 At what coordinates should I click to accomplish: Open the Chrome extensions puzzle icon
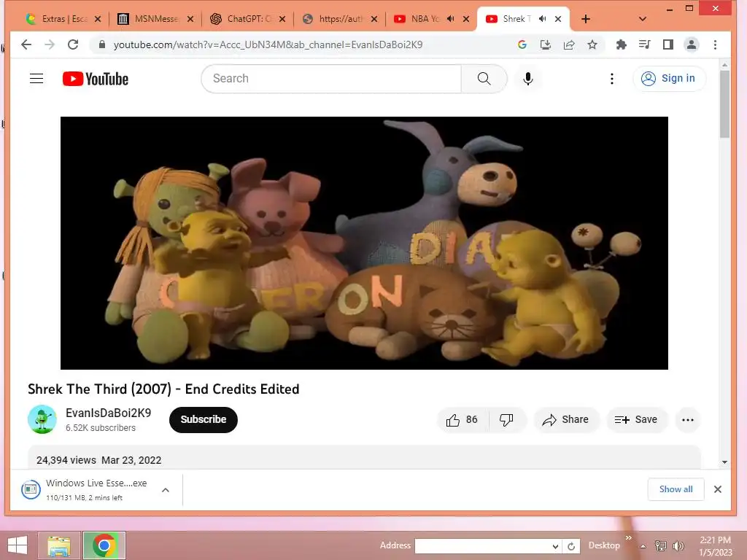coord(622,44)
